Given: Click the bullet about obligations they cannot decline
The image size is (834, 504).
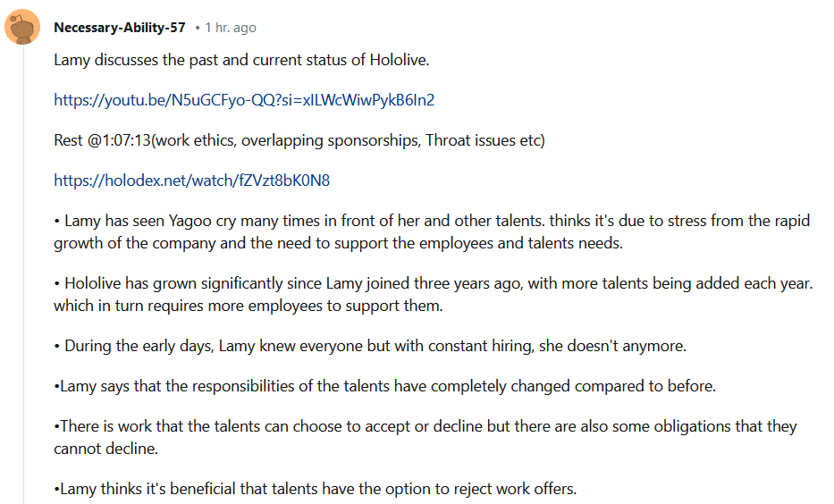Looking at the screenshot, I should point(425,437).
